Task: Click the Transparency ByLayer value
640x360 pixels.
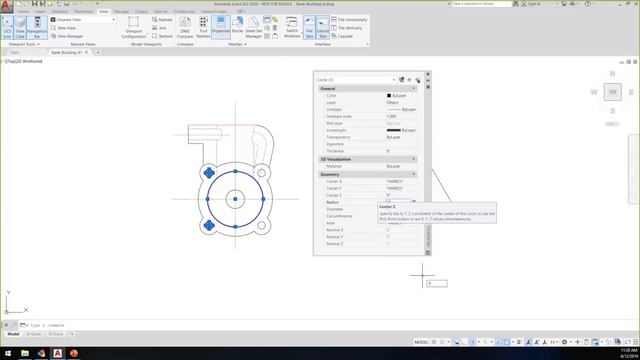Action: (393, 137)
